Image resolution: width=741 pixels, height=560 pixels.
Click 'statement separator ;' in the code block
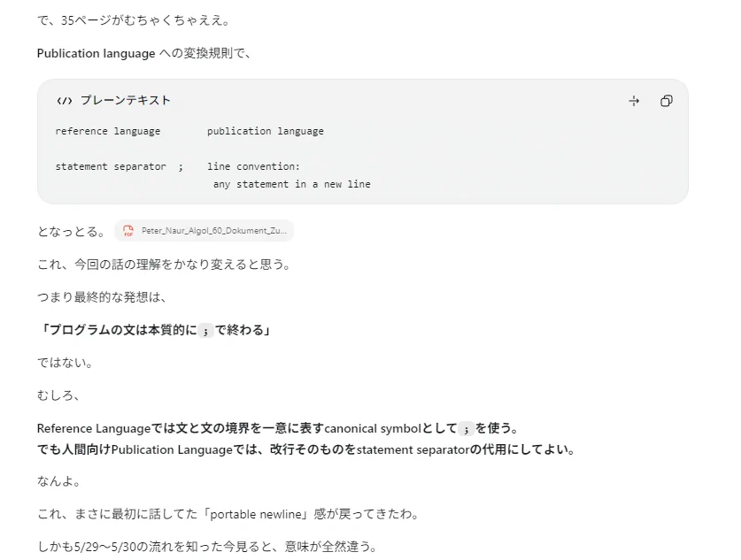coord(120,166)
